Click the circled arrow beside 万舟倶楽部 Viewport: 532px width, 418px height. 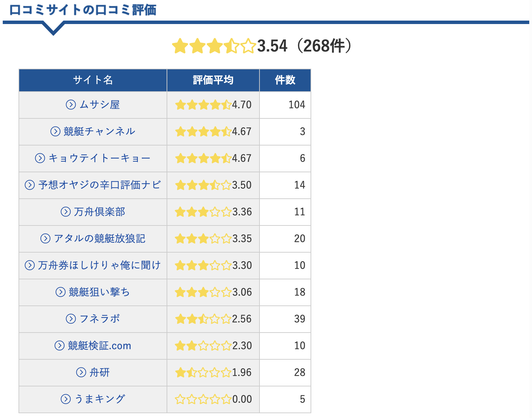click(65, 212)
